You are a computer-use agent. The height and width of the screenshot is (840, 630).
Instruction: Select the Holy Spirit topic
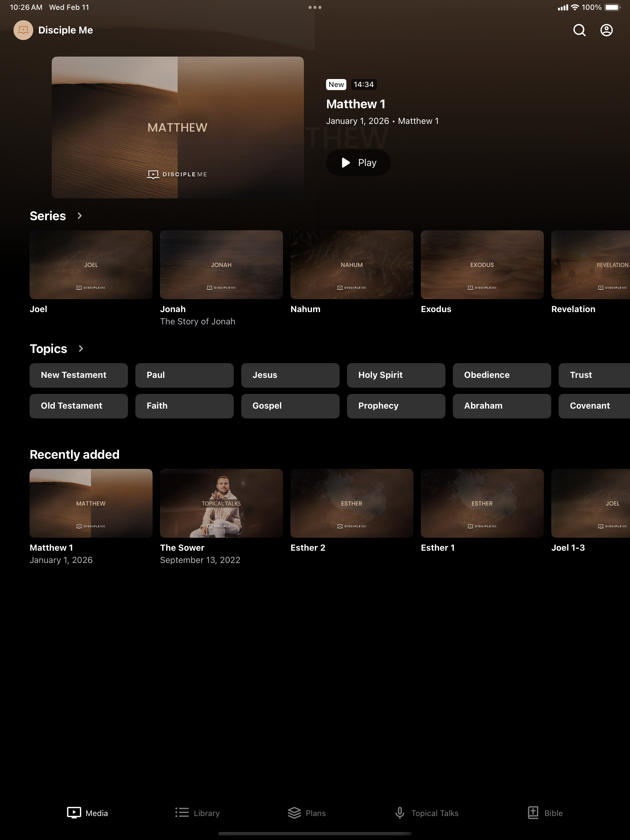pos(396,375)
